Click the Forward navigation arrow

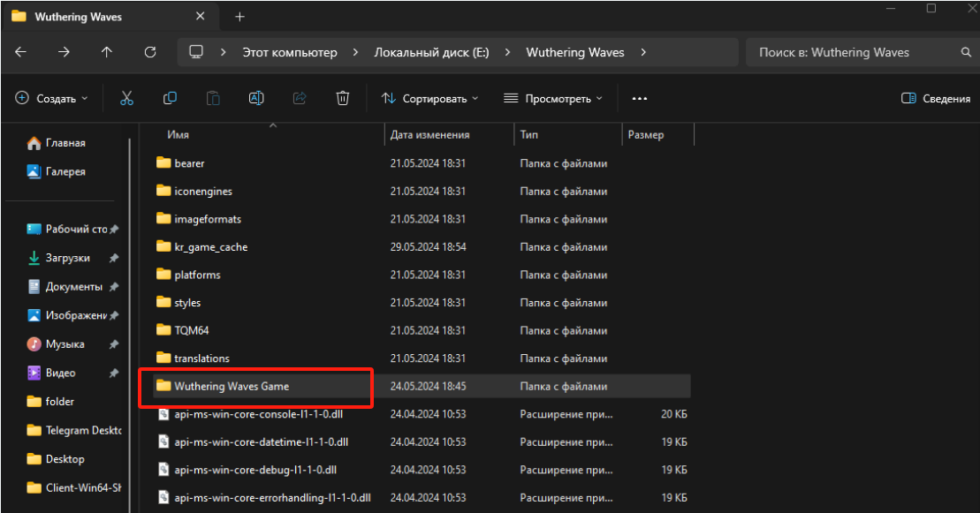[x=64, y=52]
